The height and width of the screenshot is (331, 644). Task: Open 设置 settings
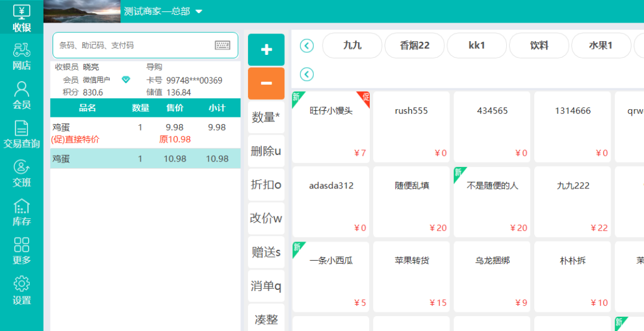click(21, 291)
